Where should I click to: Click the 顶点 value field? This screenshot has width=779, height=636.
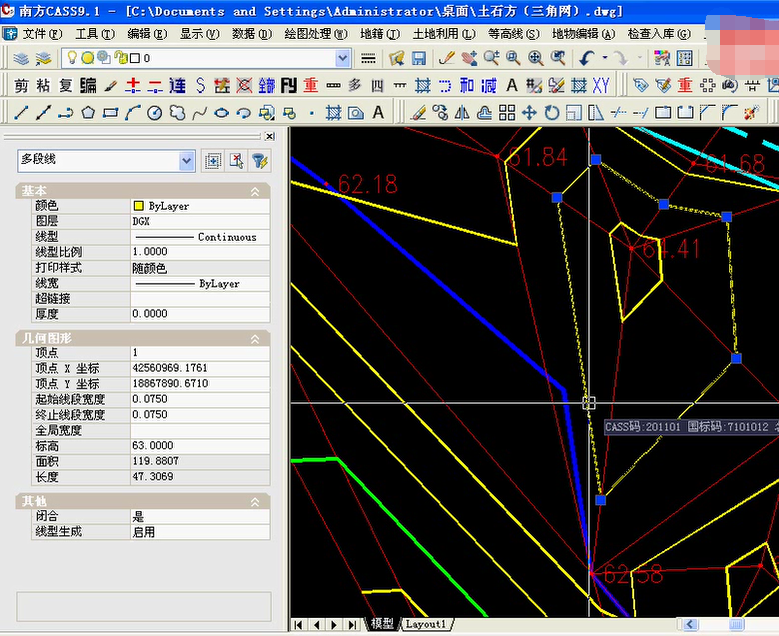(200, 353)
